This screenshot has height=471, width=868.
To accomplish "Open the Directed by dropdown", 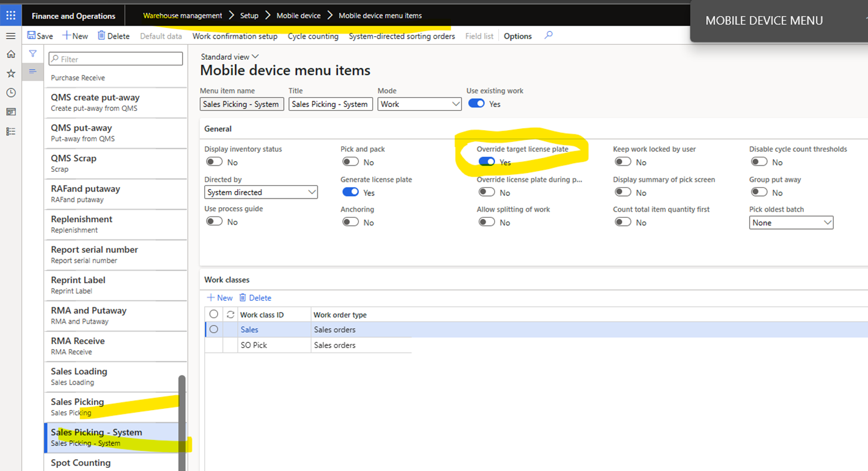I will (x=261, y=192).
